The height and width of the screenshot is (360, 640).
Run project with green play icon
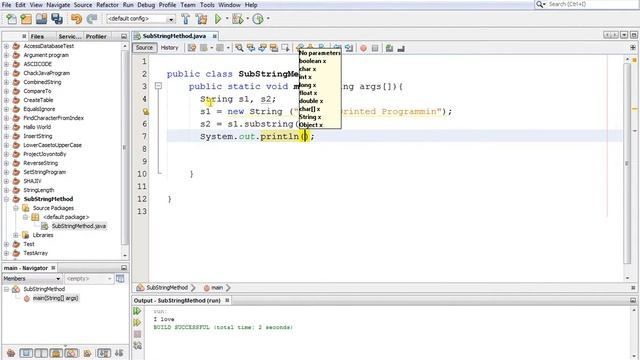(218, 19)
